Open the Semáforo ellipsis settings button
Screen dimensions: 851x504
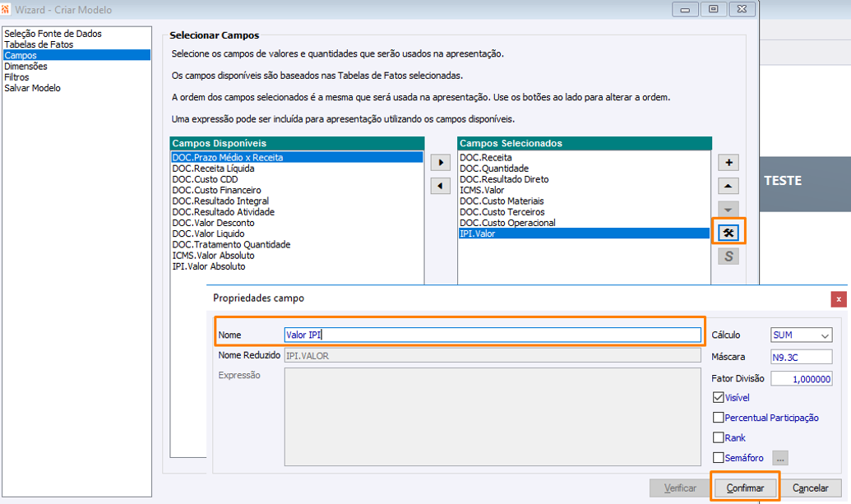pos(780,458)
